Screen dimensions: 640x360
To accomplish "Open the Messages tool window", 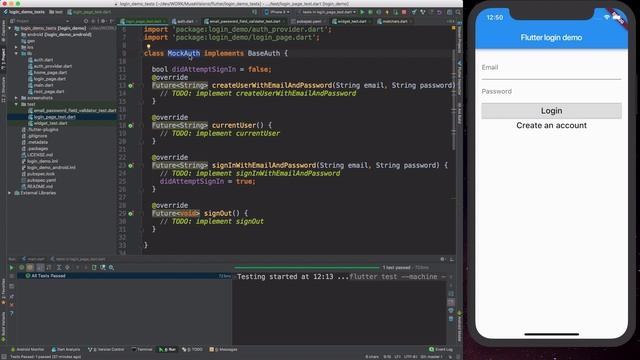I will click(x=223, y=350).
